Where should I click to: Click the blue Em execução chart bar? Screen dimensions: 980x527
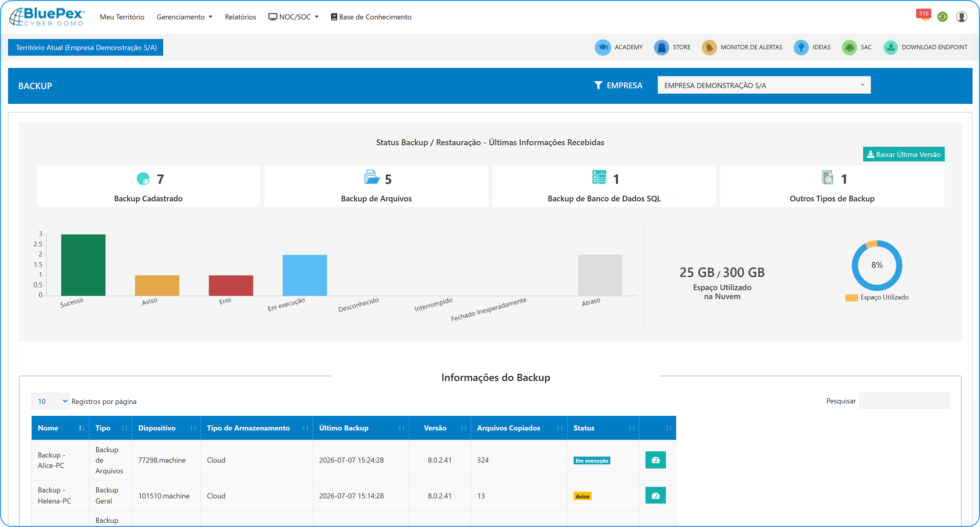pyautogui.click(x=305, y=275)
